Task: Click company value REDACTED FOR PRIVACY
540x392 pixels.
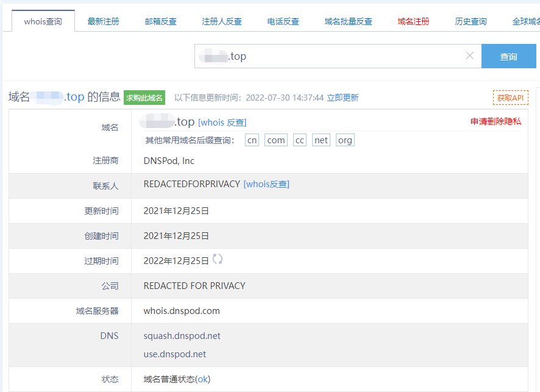Action: click(x=194, y=286)
